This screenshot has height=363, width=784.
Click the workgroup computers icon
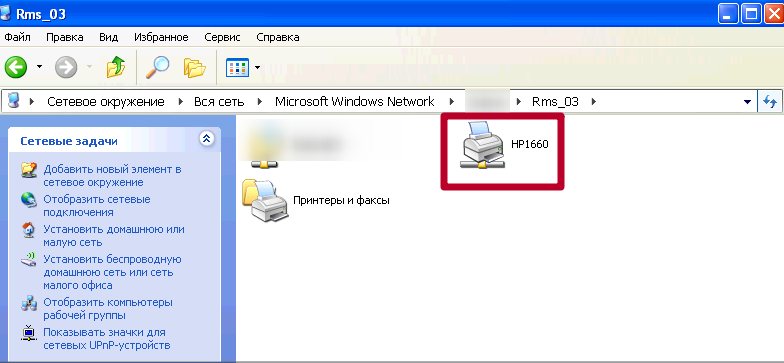[28, 303]
